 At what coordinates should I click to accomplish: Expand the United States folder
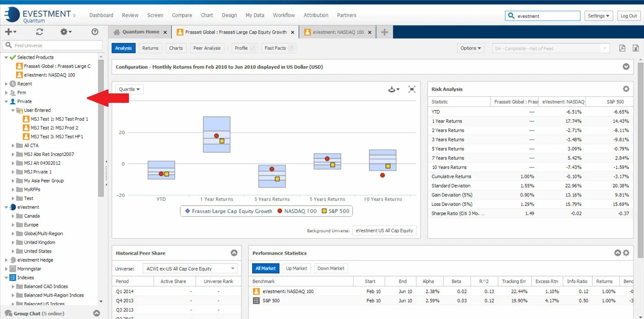tap(13, 251)
